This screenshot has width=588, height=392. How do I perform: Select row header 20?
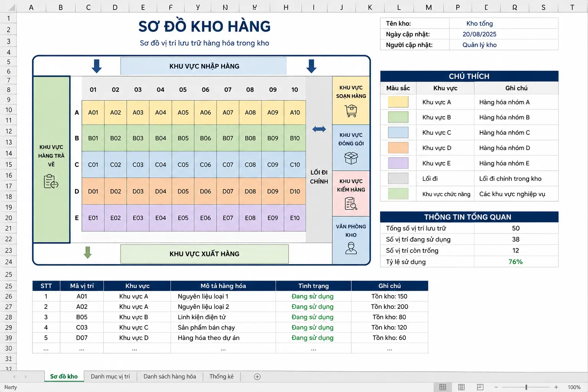click(x=8, y=218)
